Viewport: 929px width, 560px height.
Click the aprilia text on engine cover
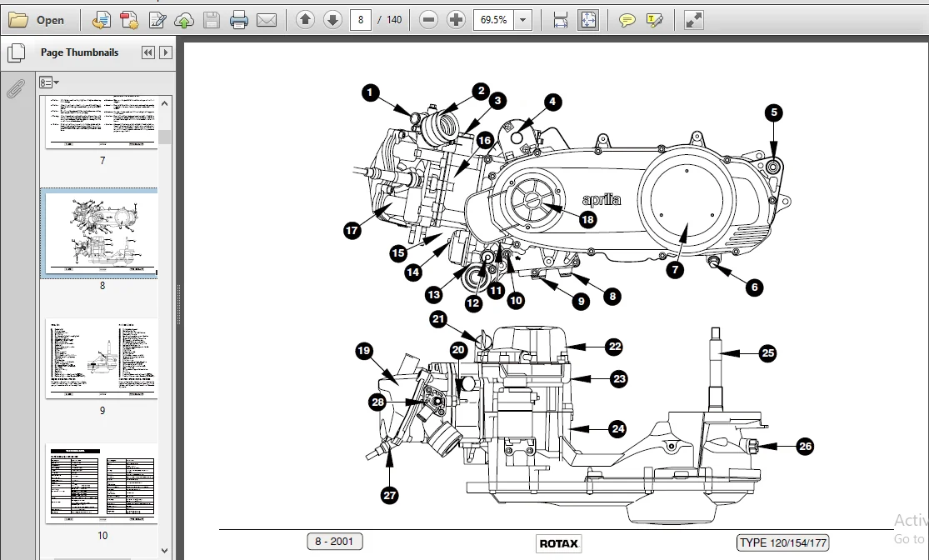(601, 199)
